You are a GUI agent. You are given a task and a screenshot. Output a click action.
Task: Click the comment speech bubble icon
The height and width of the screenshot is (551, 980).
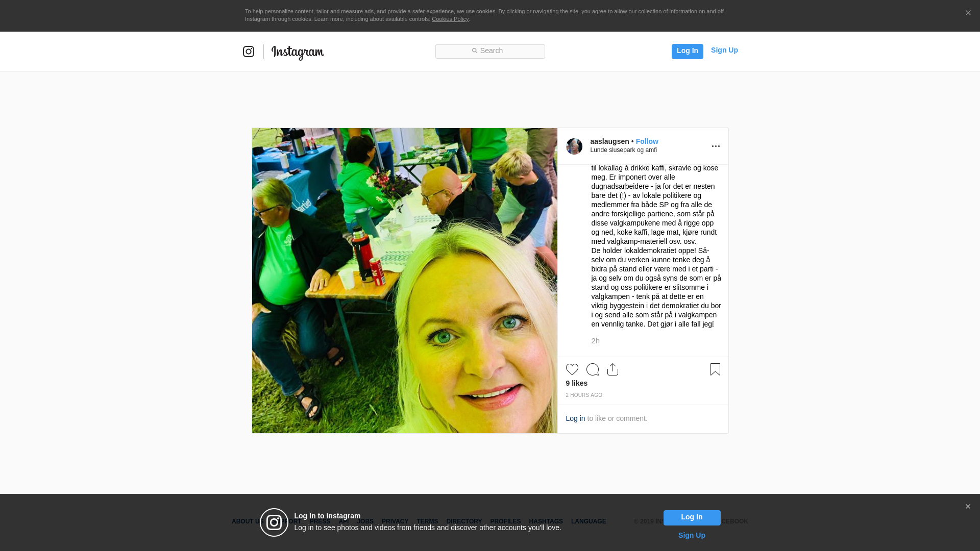click(x=592, y=369)
